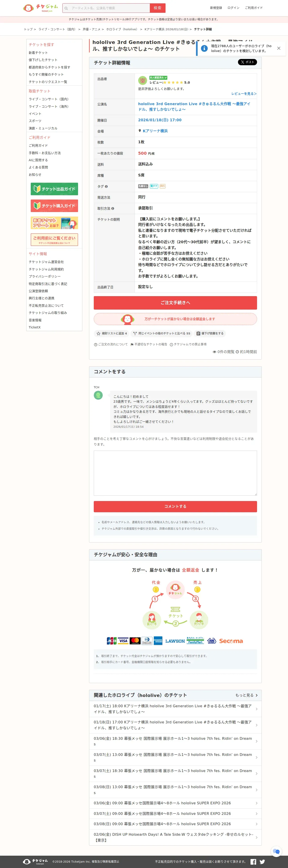Open the 01/18(日) 17:00 Kアリーナ横浜 ticket row chevron
The image size is (288, 868).
pyautogui.click(x=256, y=725)
